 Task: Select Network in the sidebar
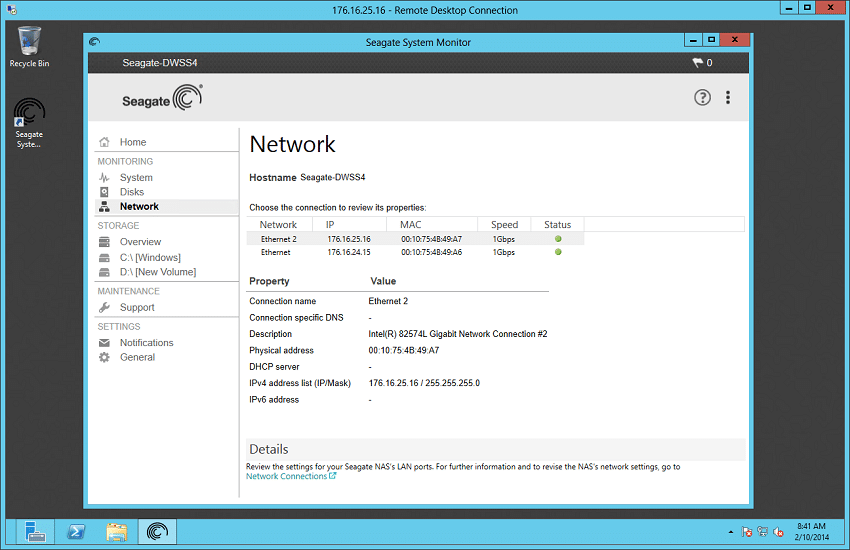pos(139,206)
